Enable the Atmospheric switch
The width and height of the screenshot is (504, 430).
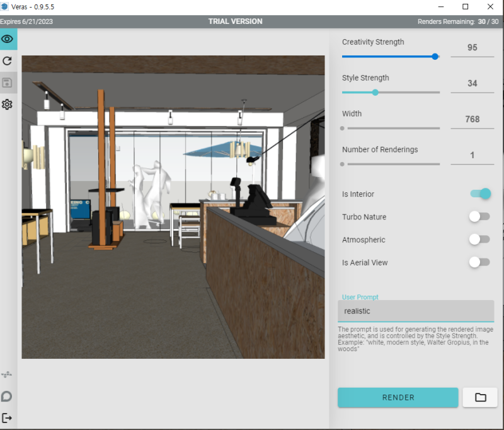[479, 240]
